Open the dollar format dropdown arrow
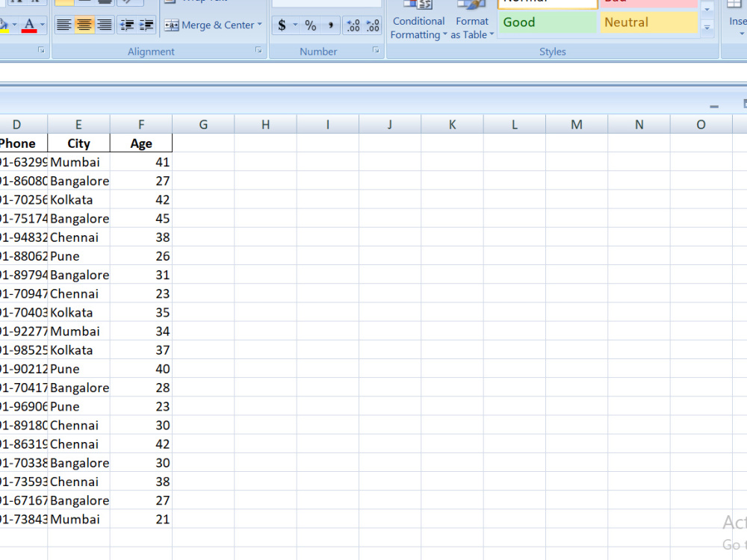Viewport: 747px width, 560px height. point(295,25)
